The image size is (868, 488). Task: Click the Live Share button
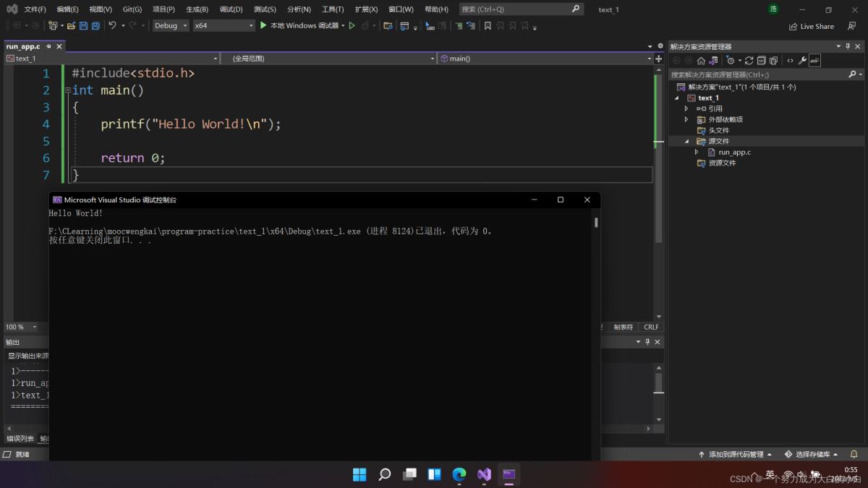[x=811, y=26]
